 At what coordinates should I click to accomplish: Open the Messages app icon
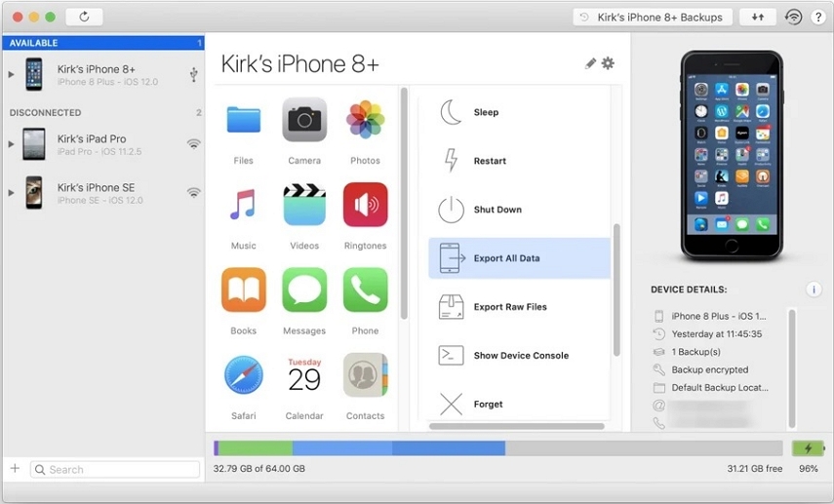[x=304, y=290]
